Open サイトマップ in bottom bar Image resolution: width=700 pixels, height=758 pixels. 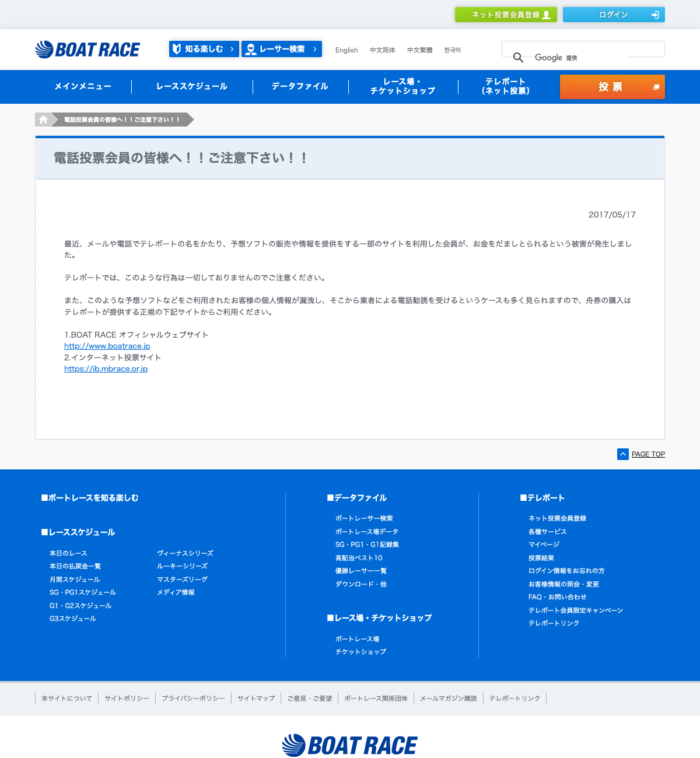click(x=256, y=699)
